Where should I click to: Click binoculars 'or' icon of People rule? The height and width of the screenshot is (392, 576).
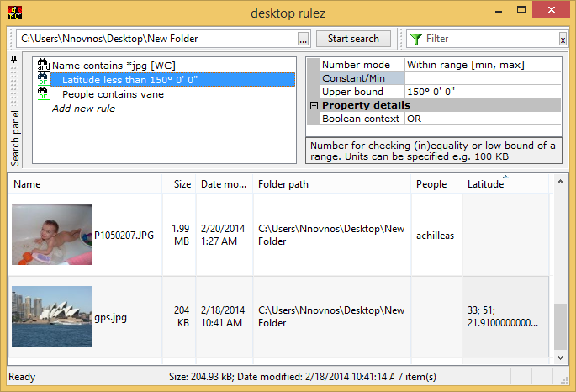43,93
